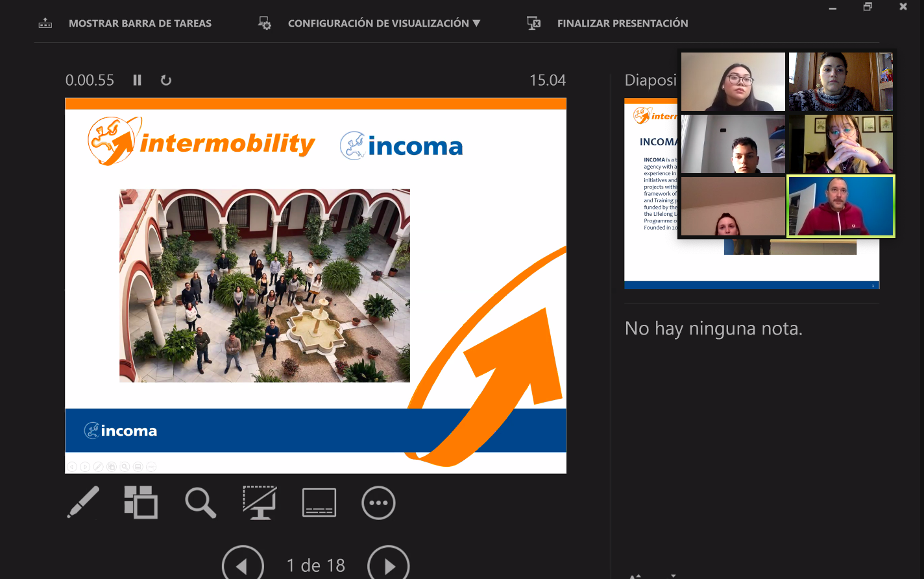Select the pen and laser pointer tool

point(83,502)
